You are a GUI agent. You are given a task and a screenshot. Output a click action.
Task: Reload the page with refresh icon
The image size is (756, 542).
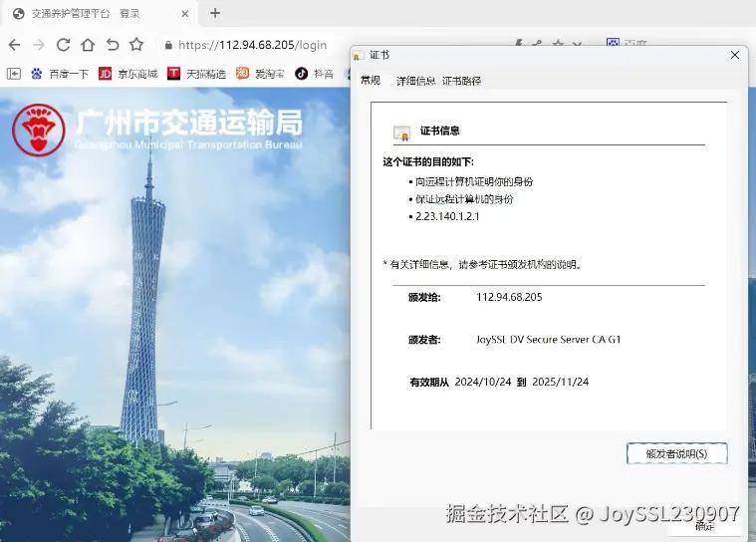[x=63, y=45]
